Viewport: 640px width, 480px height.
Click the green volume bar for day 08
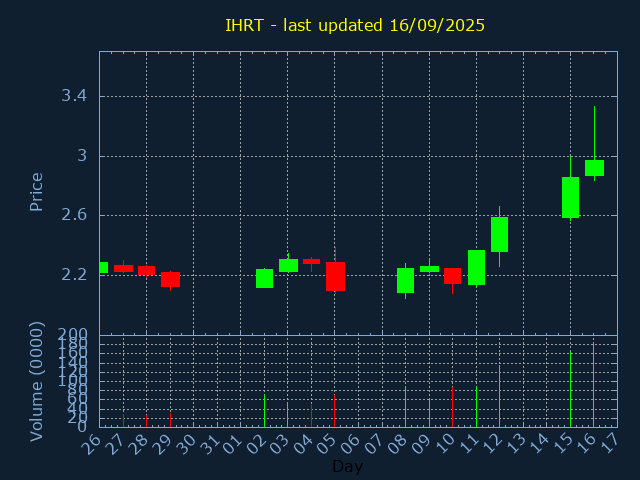[405, 407]
